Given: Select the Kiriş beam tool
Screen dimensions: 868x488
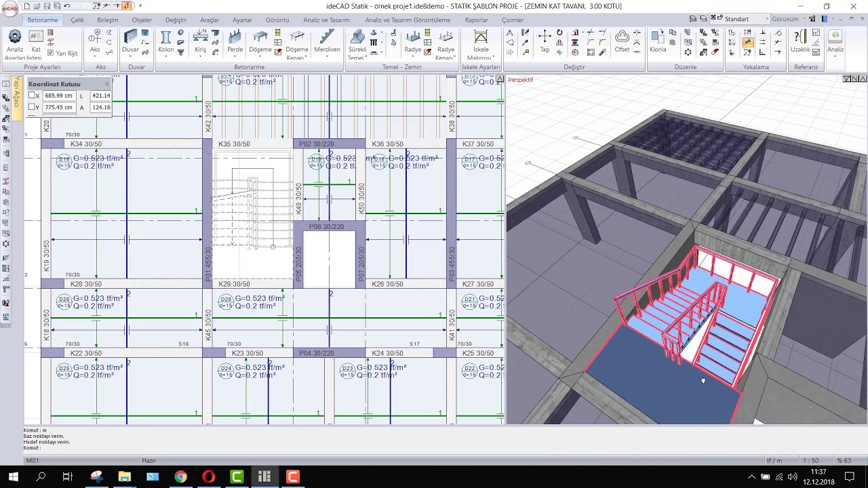Looking at the screenshot, I should point(201,41).
